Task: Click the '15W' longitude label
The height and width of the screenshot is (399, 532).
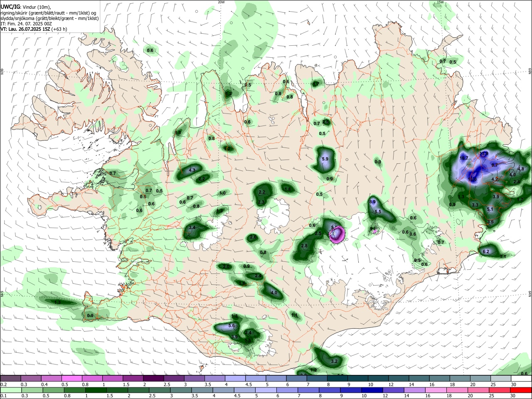Action: click(440, 2)
